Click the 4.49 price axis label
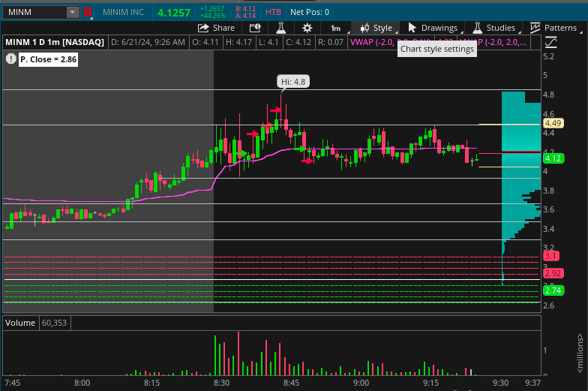The width and height of the screenshot is (588, 391). click(553, 123)
